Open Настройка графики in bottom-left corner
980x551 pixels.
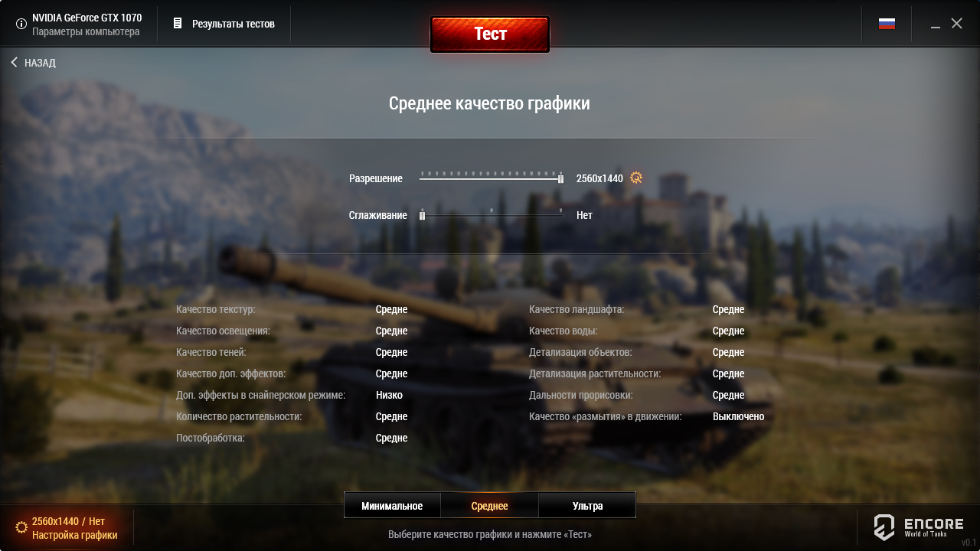pyautogui.click(x=75, y=535)
